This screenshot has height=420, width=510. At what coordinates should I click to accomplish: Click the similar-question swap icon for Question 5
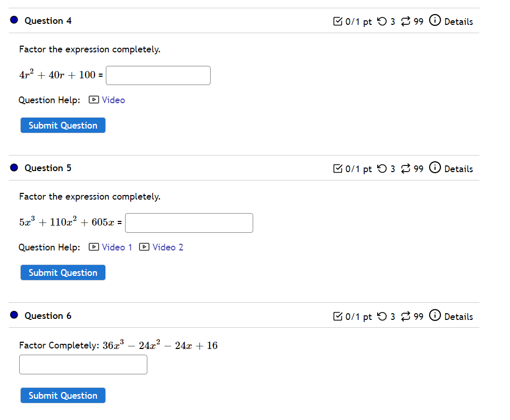pos(405,168)
